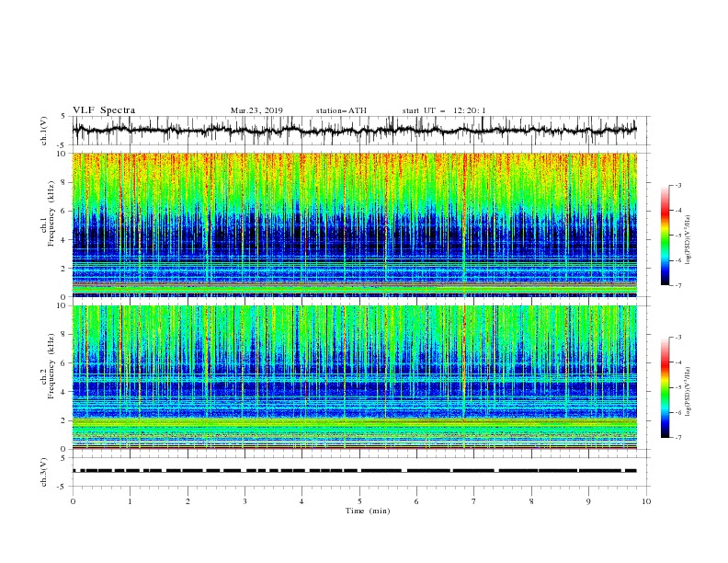Click time axis tick label "7"
The width and height of the screenshot is (728, 563).
[x=474, y=501]
